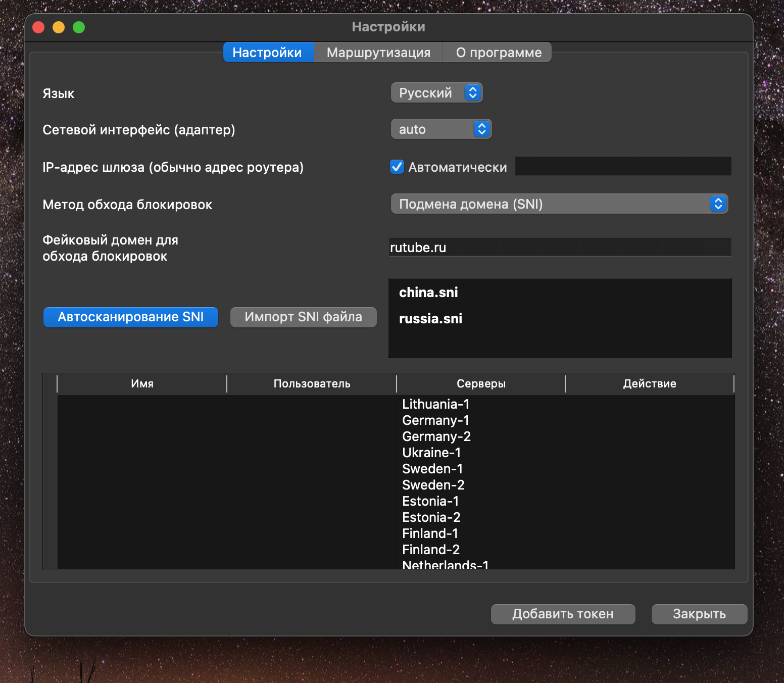Image resolution: width=784 pixels, height=683 pixels.
Task: Click the Импорт SNI файла button
Action: coord(304,317)
